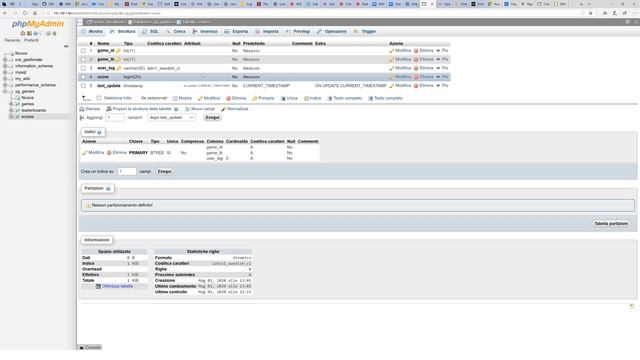Expand the leaderboards table node

coord(11,110)
